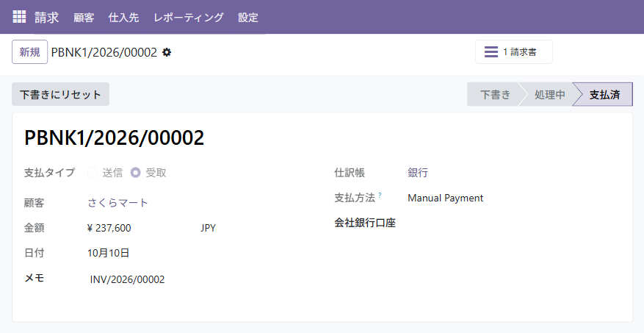
Task: Select the 受取 radio button
Action: coord(136,173)
